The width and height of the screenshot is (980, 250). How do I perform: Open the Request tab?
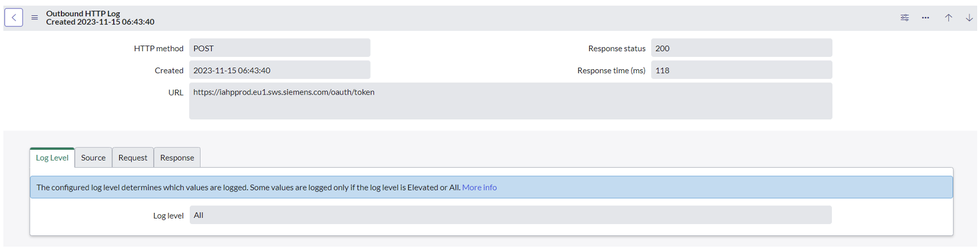point(133,158)
